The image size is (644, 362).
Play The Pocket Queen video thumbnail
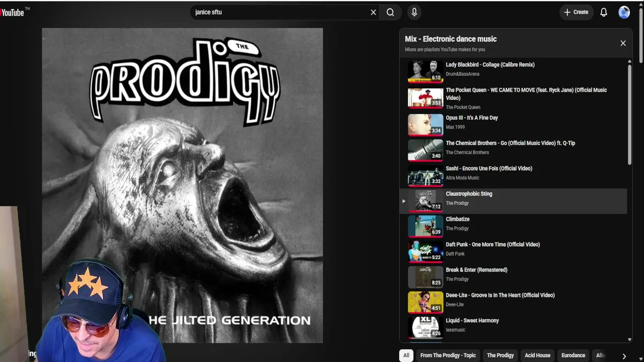point(425,97)
